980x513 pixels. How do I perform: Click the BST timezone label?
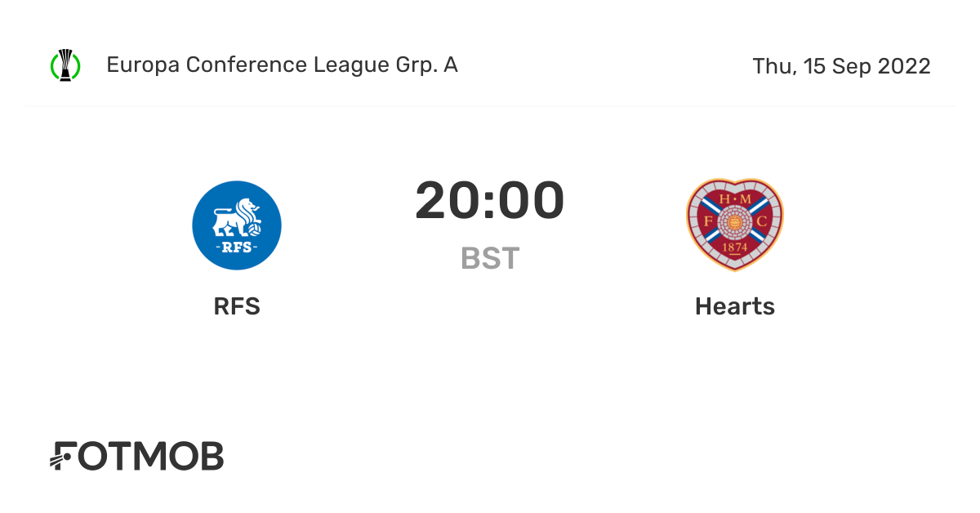click(489, 258)
